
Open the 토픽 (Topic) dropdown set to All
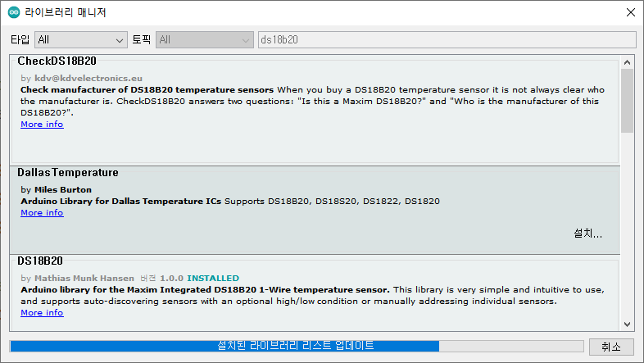click(205, 40)
